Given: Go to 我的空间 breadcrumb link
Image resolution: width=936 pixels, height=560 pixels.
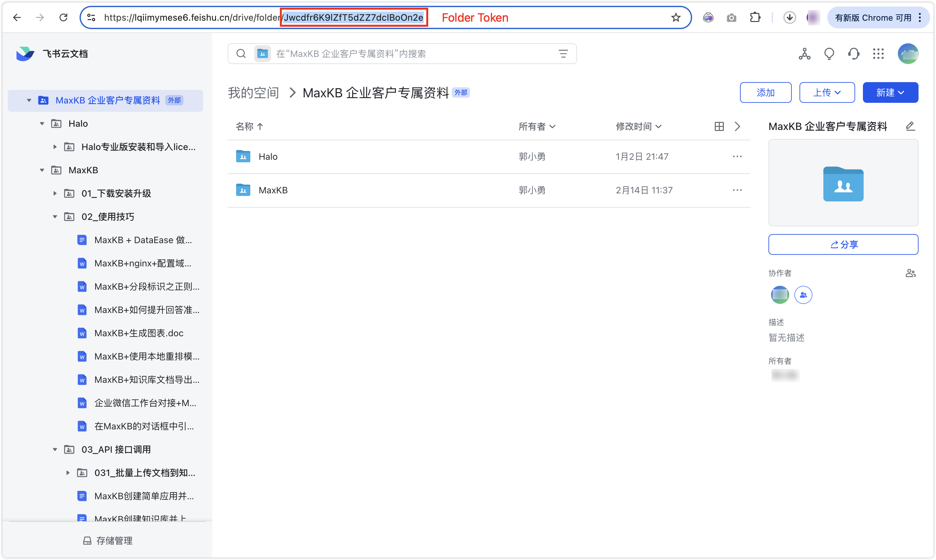Looking at the screenshot, I should tap(253, 93).
